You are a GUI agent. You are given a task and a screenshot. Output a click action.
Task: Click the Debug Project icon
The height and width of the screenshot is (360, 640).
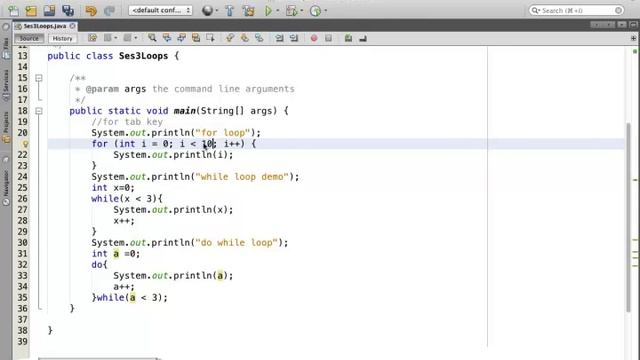click(291, 10)
